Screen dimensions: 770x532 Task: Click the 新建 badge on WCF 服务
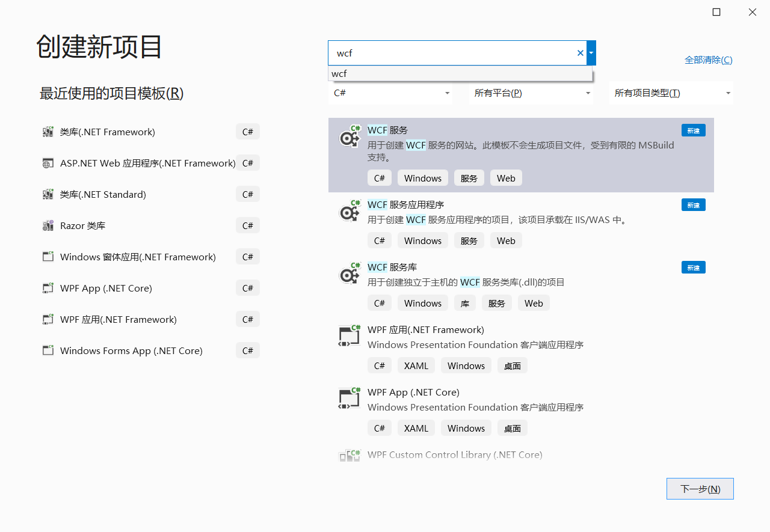[x=694, y=130]
